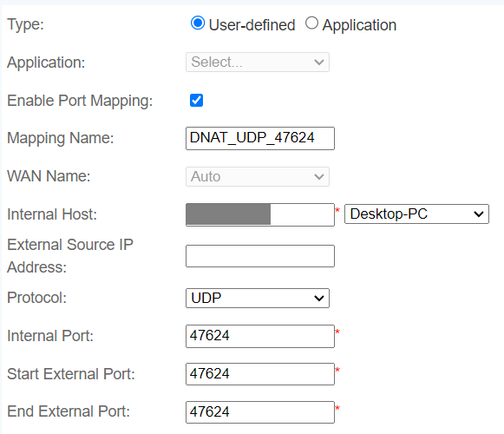Click the Type: label
This screenshot has height=434, width=504.
click(25, 24)
